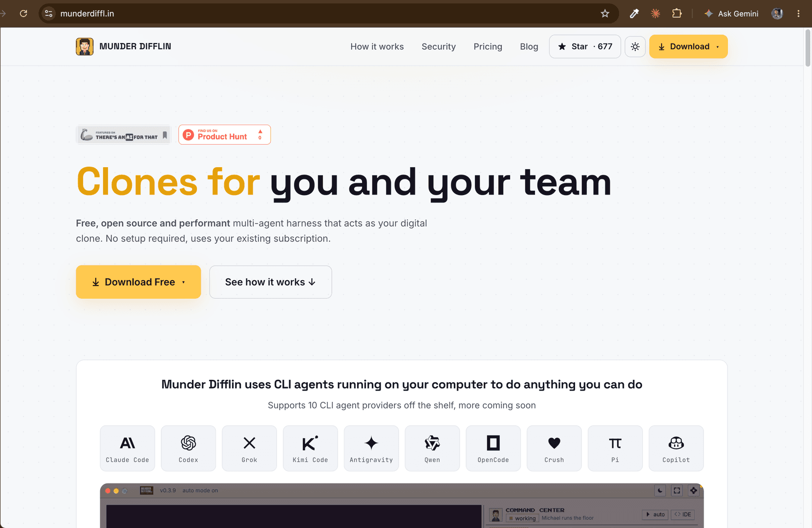Select the Copilot provider card
The width and height of the screenshot is (812, 528).
(676, 448)
